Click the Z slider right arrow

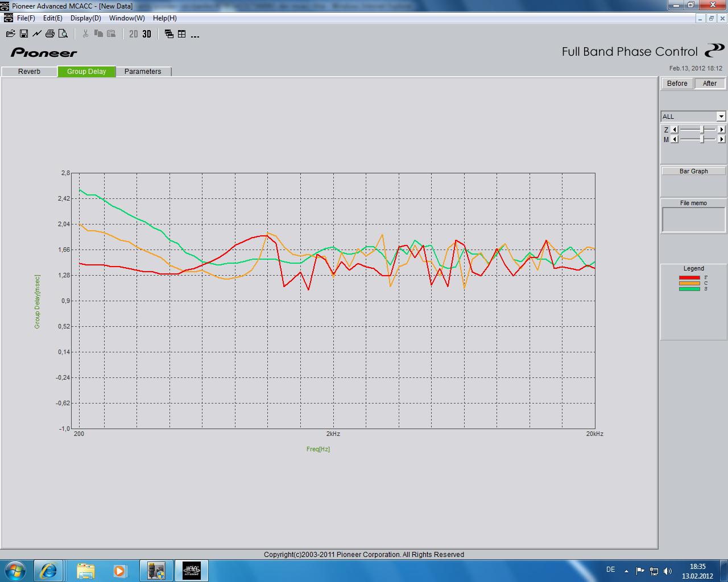point(722,130)
